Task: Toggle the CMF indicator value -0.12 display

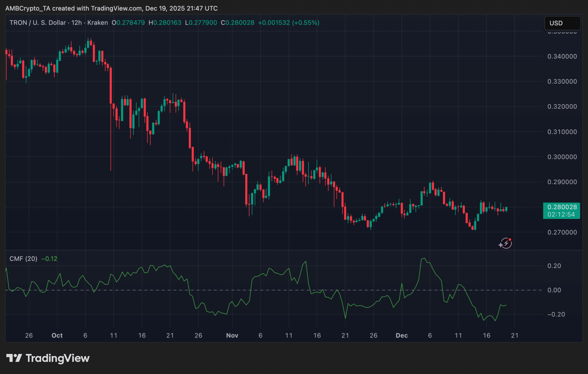Action: pos(49,259)
